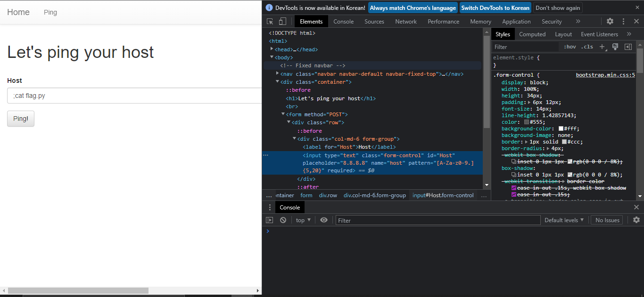Click the Ping! submit button
The width and height of the screenshot is (644, 297).
coord(21,119)
